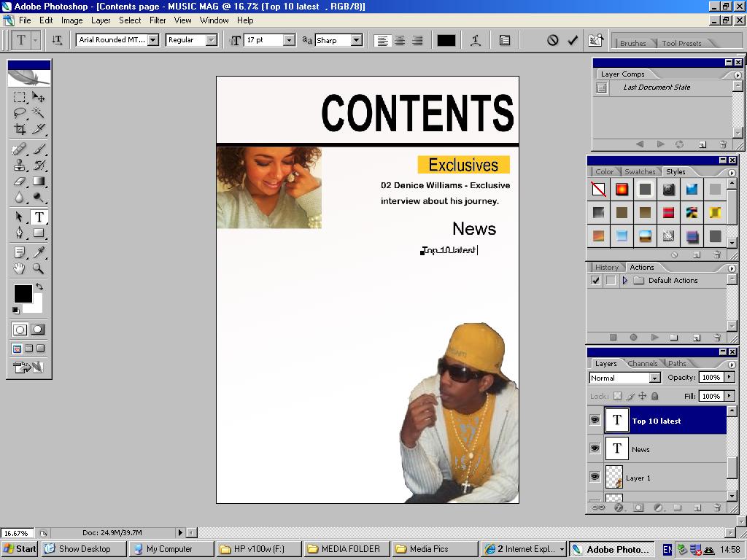This screenshot has height=560, width=747.
Task: Select the Horizontal Type tool
Action: click(39, 217)
